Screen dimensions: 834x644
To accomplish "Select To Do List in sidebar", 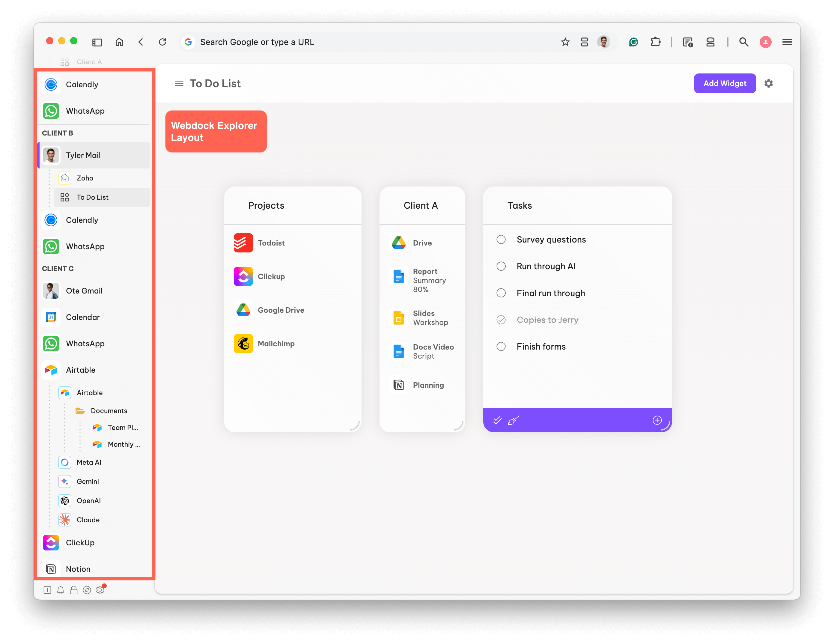I will (102, 197).
